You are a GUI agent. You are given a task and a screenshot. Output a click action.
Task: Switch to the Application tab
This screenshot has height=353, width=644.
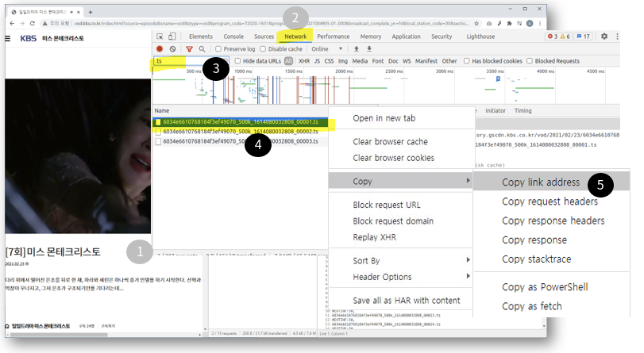(x=406, y=36)
